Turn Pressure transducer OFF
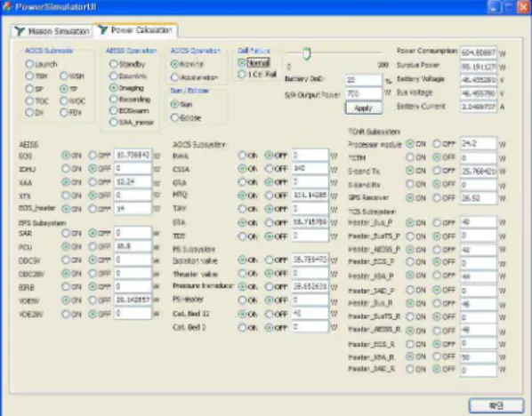Image resolution: width=532 pixels, height=416 pixels. pyautogui.click(x=269, y=287)
